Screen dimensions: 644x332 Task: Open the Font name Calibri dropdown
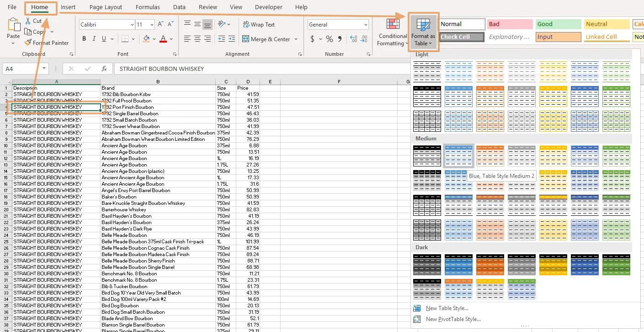[x=132, y=25]
